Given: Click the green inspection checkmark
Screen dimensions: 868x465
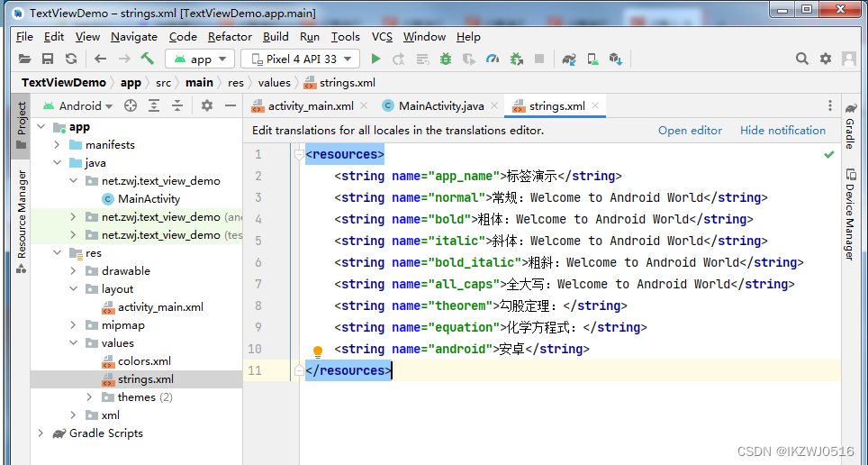Looking at the screenshot, I should click(829, 155).
